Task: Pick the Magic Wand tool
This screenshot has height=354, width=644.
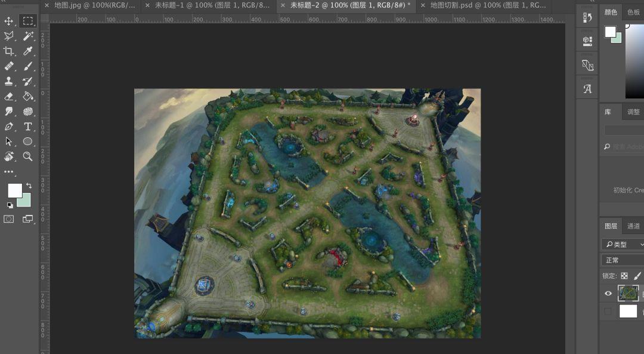Action: click(x=27, y=36)
